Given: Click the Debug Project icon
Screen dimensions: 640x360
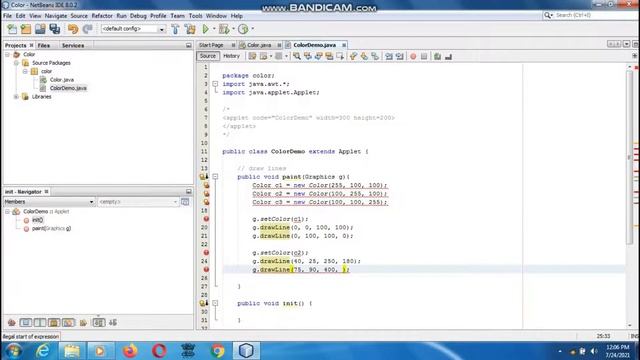Looking at the screenshot, I should click(x=224, y=29).
